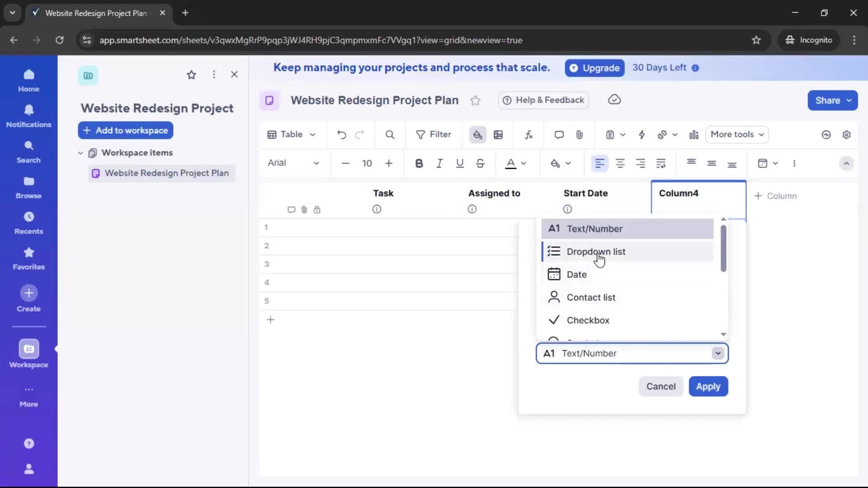Click the Add to workspace button

tap(125, 130)
